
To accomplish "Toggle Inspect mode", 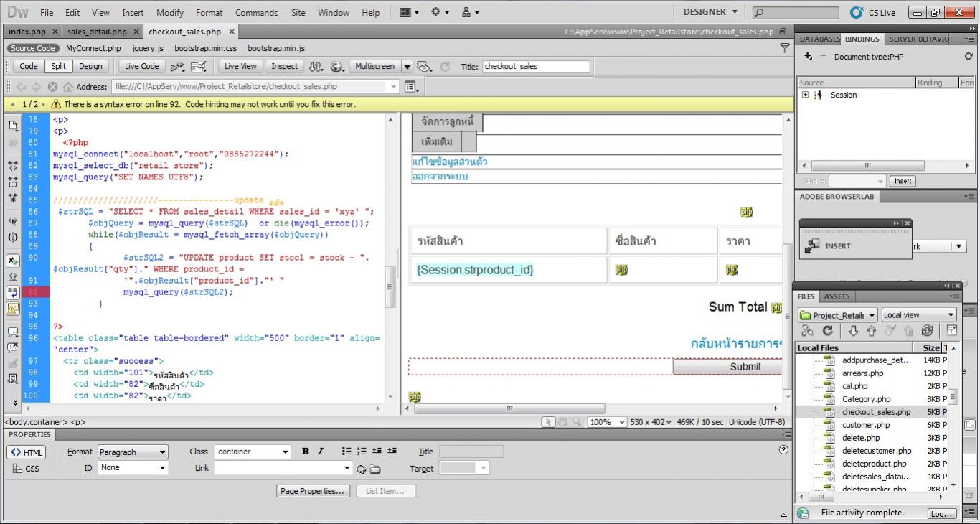I will [284, 66].
